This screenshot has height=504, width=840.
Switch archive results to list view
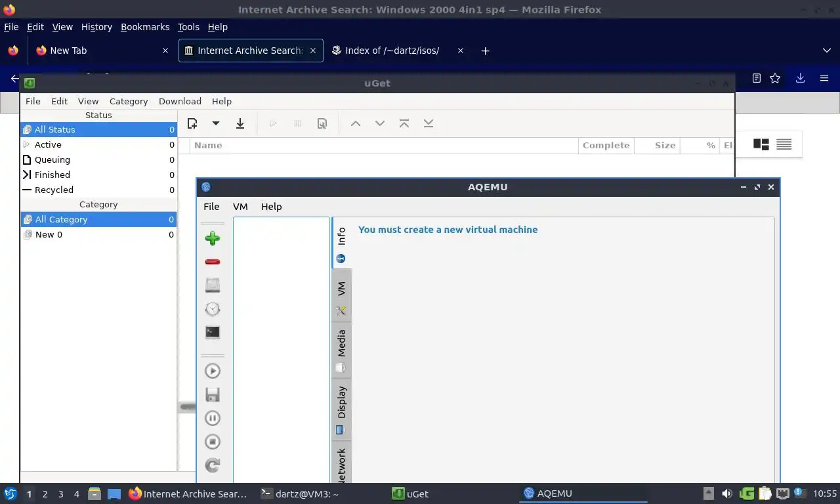coord(784,144)
